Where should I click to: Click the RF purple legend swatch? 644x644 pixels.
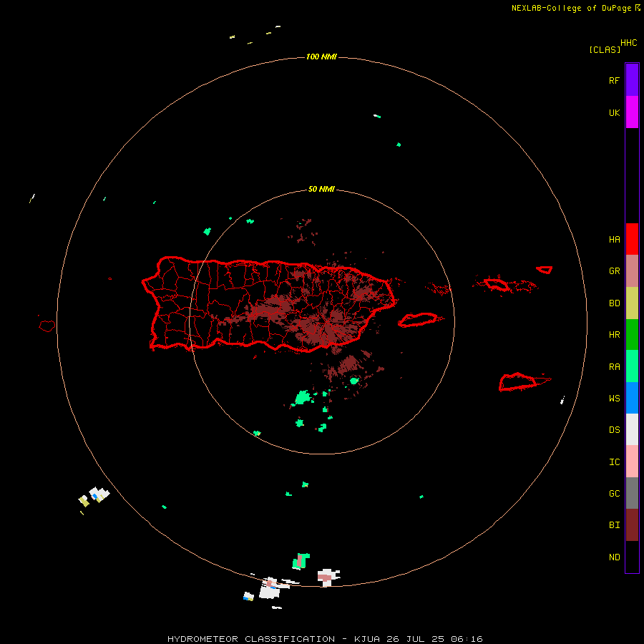(x=632, y=80)
